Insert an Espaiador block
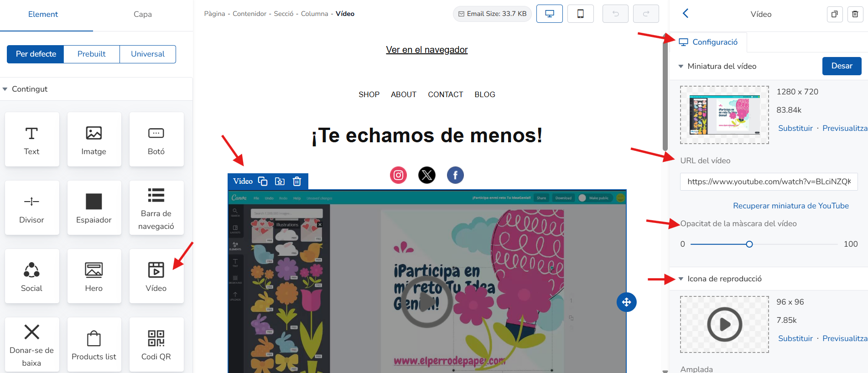The image size is (868, 373). pyautogui.click(x=94, y=208)
